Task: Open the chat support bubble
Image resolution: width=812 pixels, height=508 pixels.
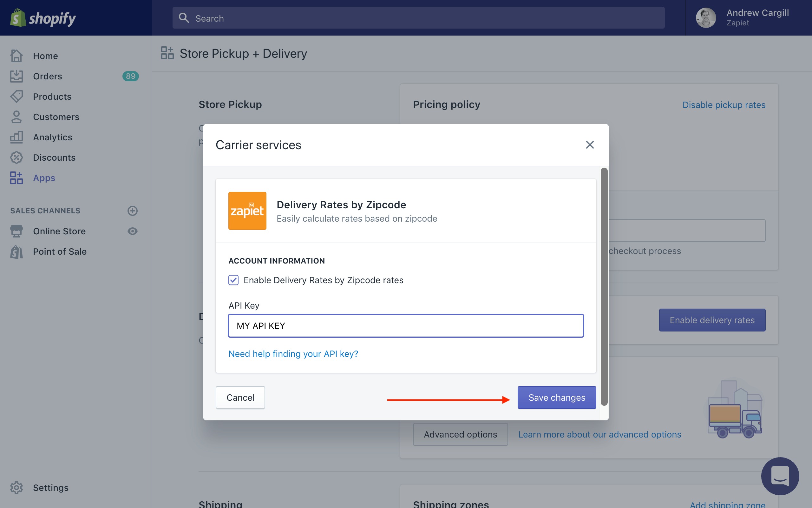Action: [x=780, y=476]
